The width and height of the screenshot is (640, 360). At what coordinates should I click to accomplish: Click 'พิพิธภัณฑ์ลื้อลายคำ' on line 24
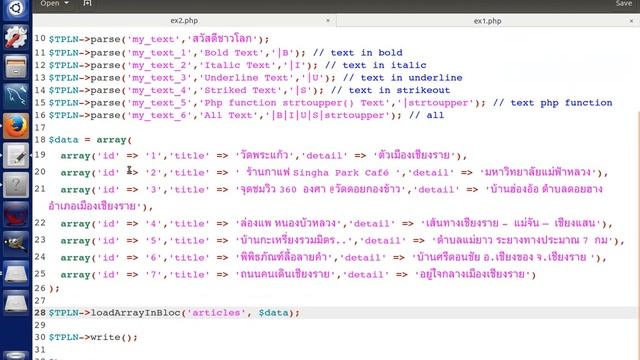[284, 257]
